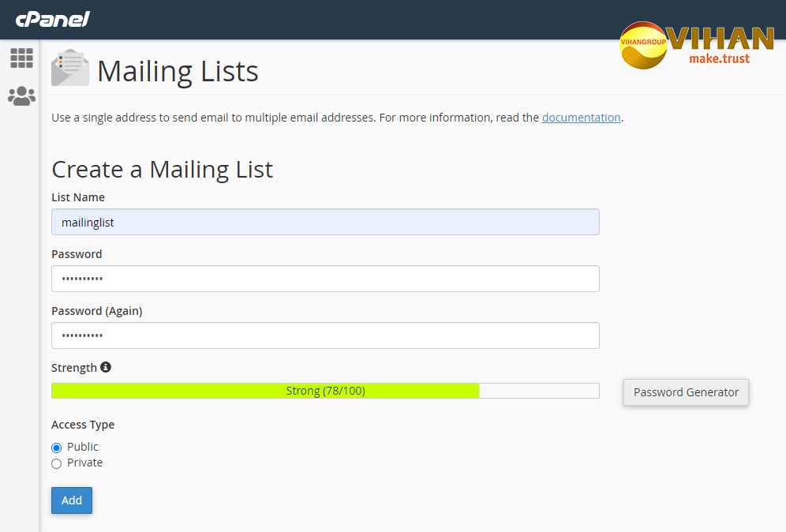The height and width of the screenshot is (532, 786).
Task: Click the Password (Again) field
Action: [325, 335]
